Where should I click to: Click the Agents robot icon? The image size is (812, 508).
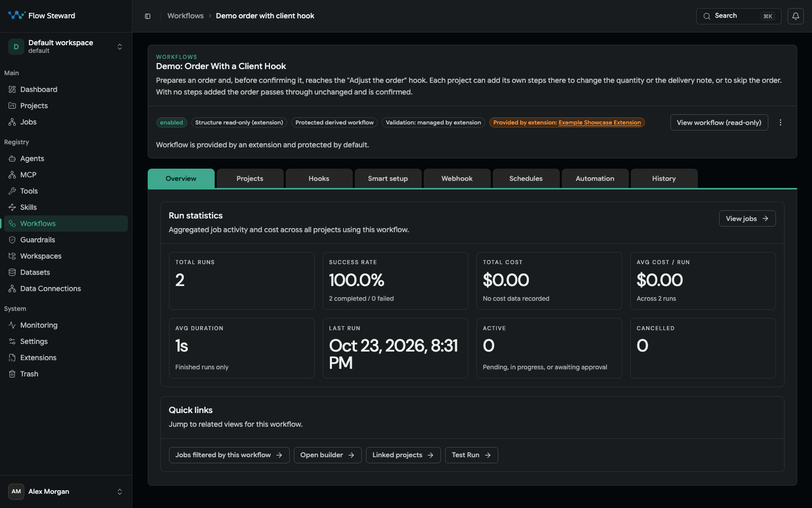point(12,158)
